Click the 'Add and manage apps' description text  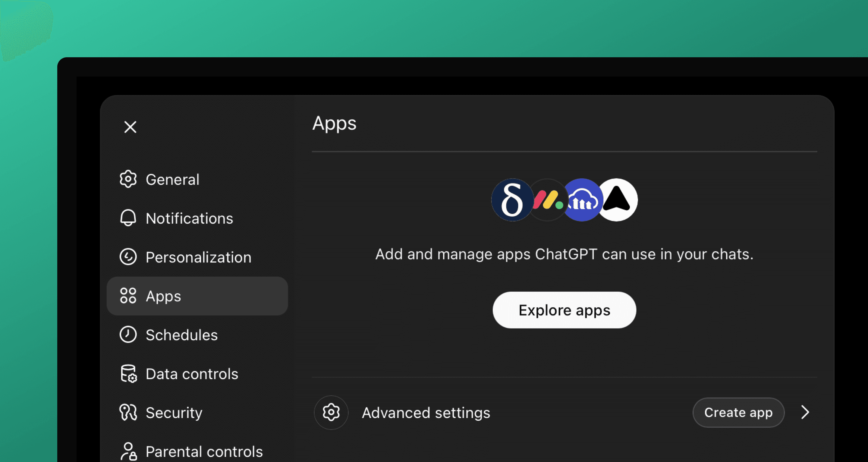pyautogui.click(x=565, y=254)
